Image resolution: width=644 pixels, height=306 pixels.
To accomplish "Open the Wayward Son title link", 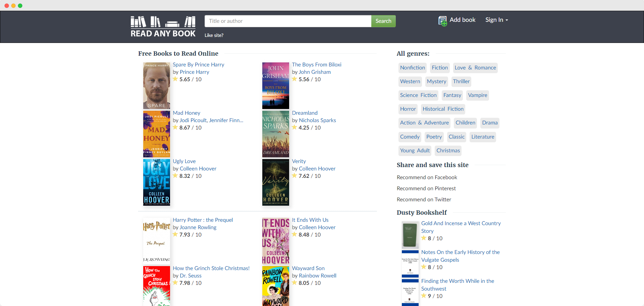I will 308,268.
